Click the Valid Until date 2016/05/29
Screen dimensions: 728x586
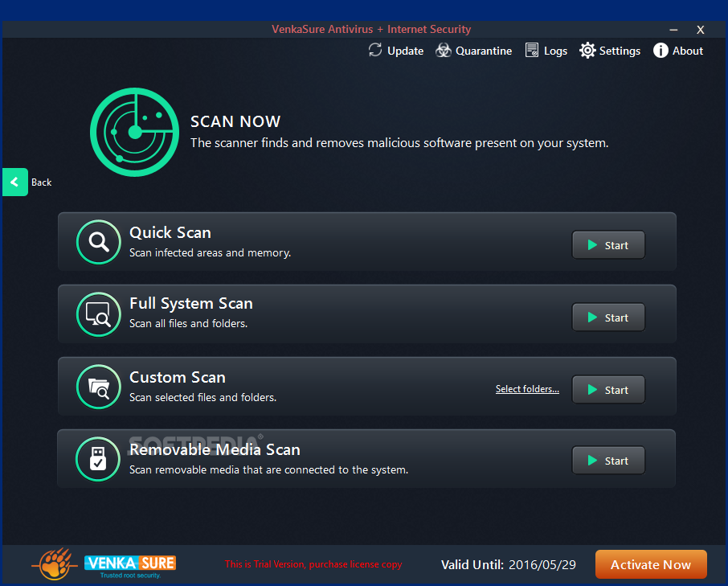(x=542, y=565)
